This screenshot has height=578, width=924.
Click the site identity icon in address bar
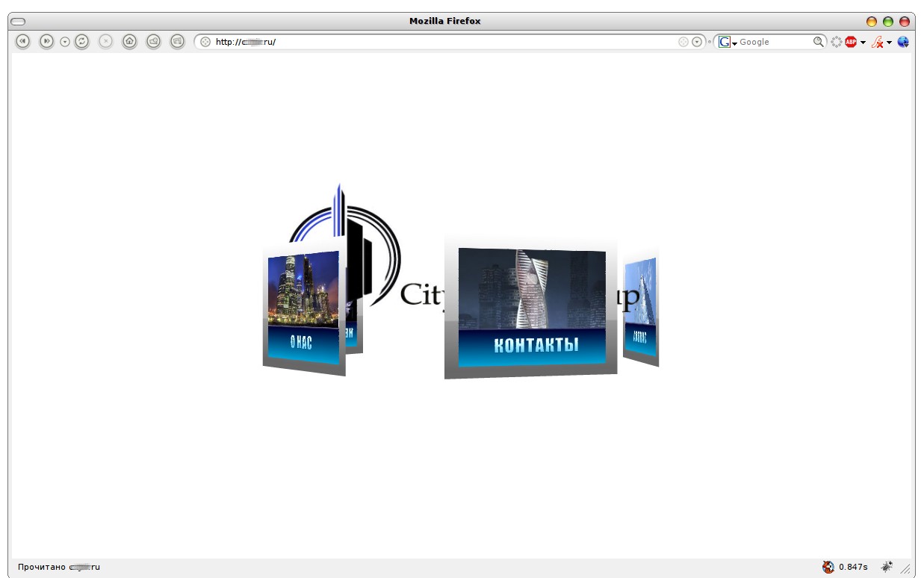coord(205,42)
